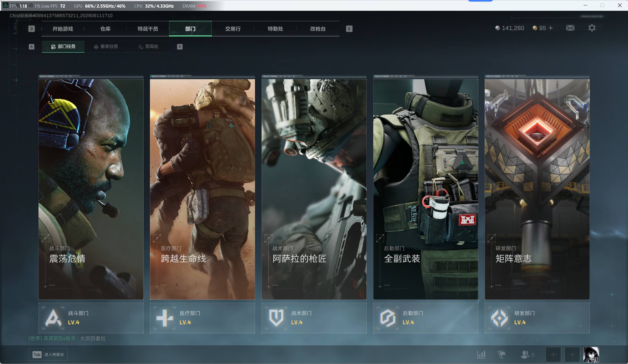Click the DRAM usage overlay readout
628x364 pixels.
[x=194, y=6]
